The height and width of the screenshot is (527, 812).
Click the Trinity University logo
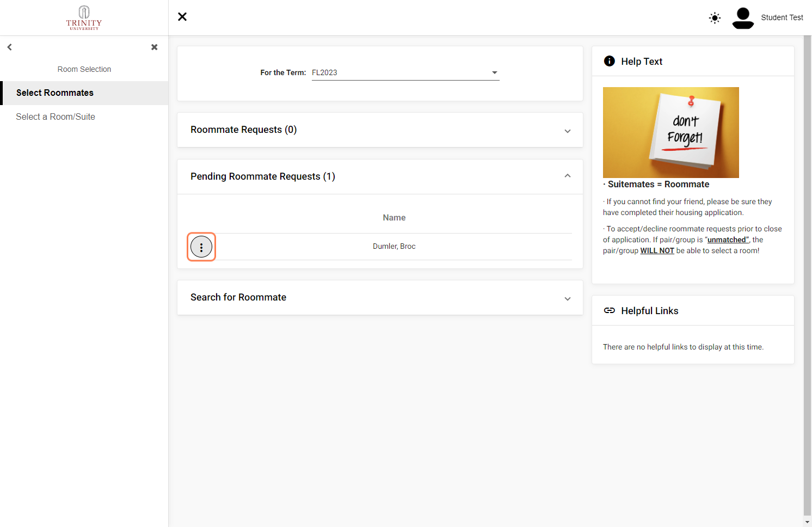[x=84, y=18]
